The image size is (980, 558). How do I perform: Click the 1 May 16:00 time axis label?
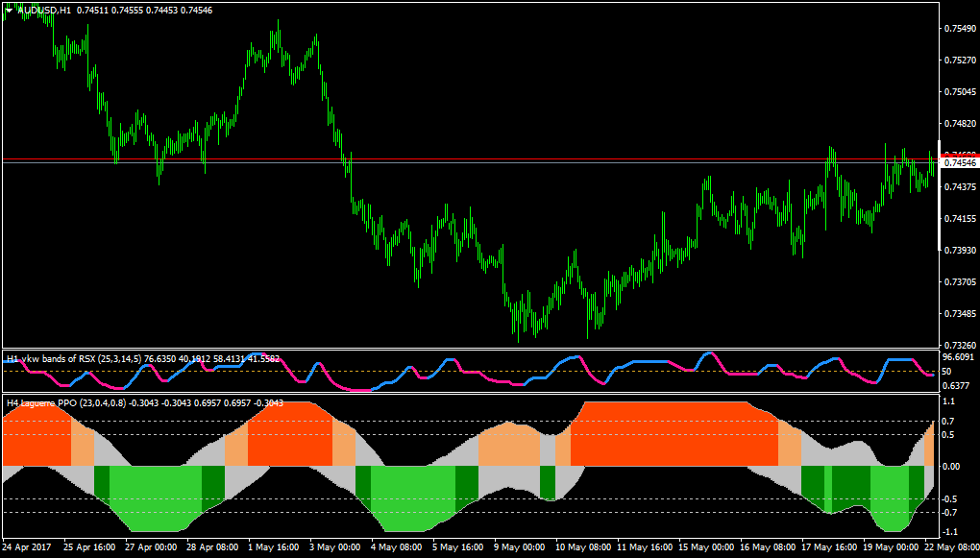[x=276, y=546]
